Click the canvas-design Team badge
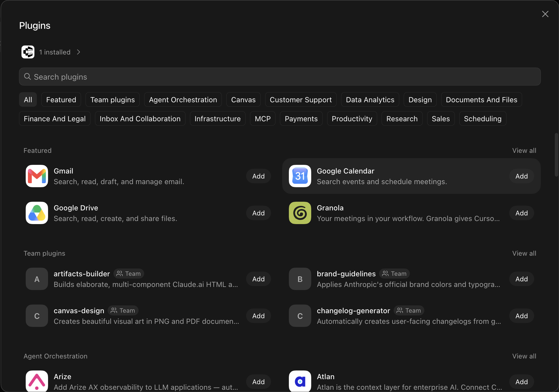This screenshot has height=392, width=559. click(x=123, y=310)
